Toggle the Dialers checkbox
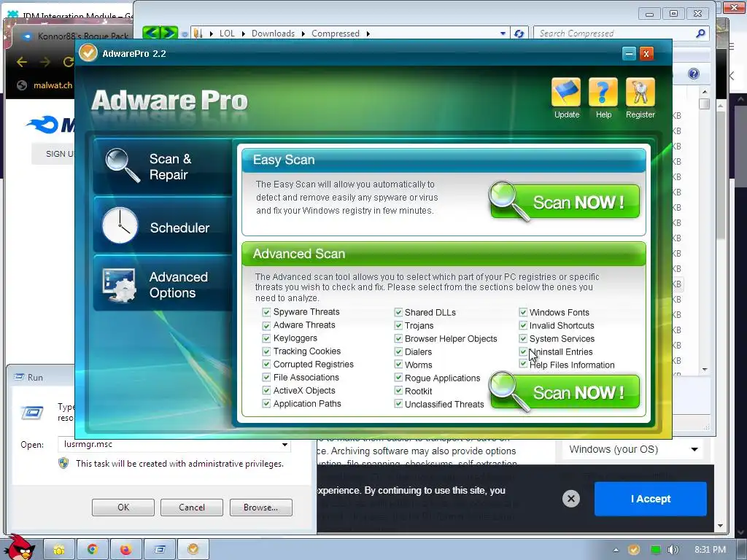 tap(398, 352)
